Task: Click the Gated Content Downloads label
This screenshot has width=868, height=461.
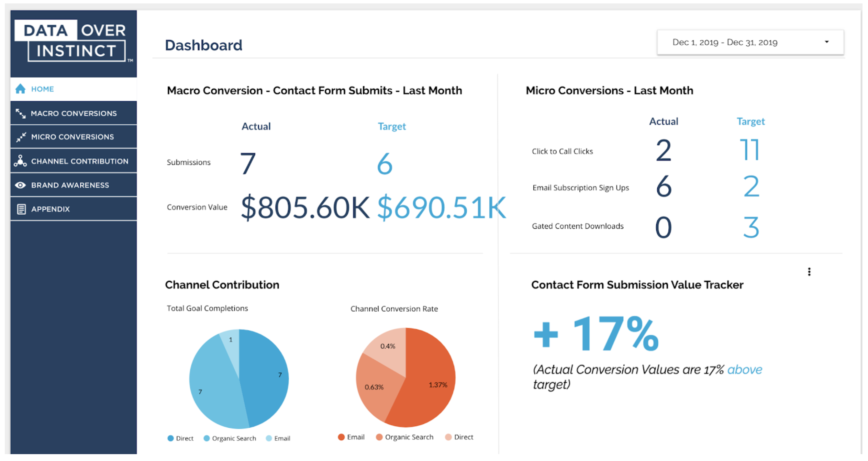Action: click(x=578, y=226)
